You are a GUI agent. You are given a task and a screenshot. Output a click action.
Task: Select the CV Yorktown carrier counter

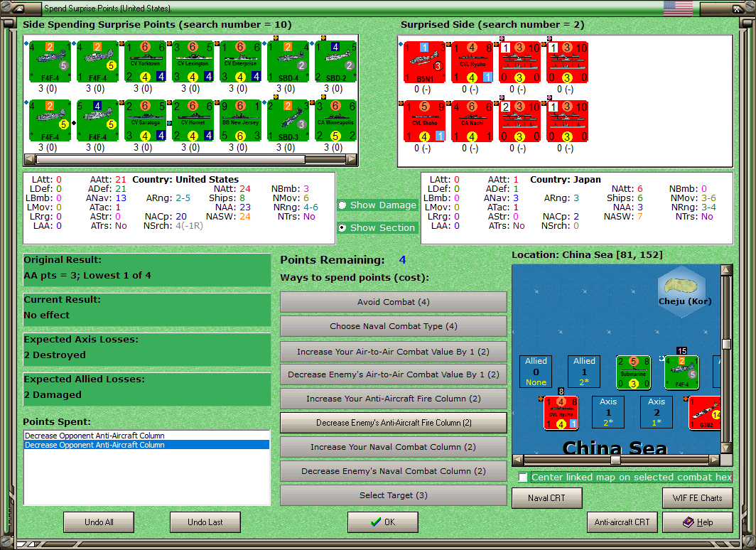click(145, 62)
